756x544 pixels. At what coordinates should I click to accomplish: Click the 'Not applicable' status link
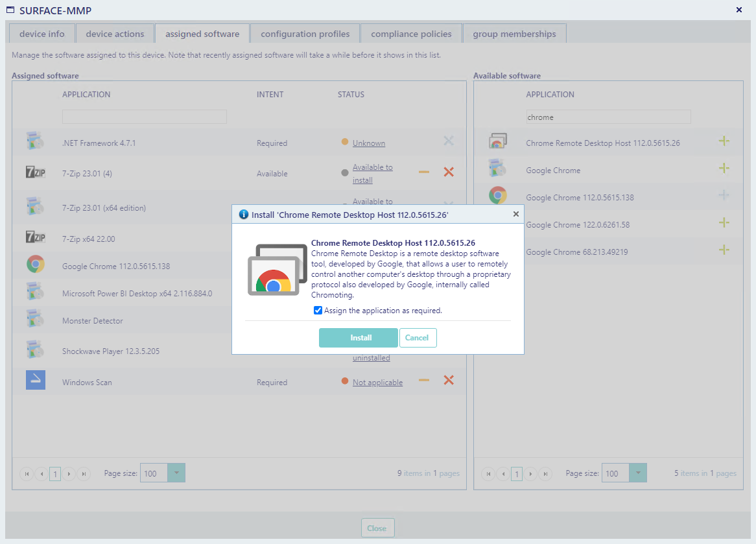coord(377,383)
